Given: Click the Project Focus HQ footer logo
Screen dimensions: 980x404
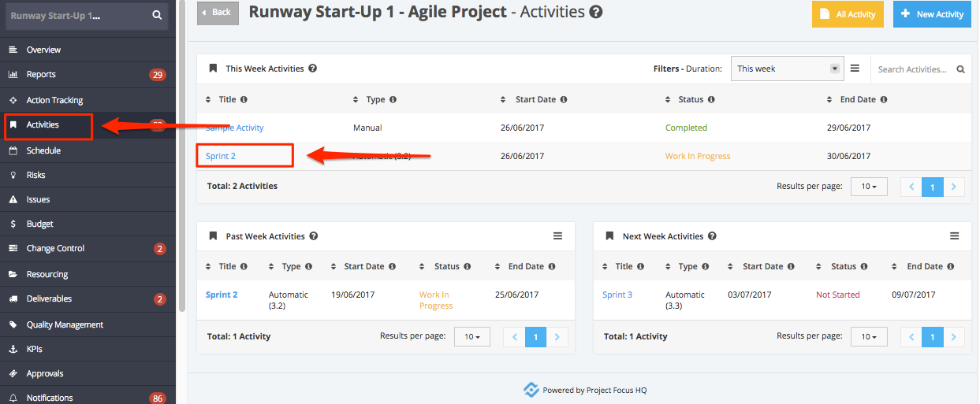Looking at the screenshot, I should [531, 390].
